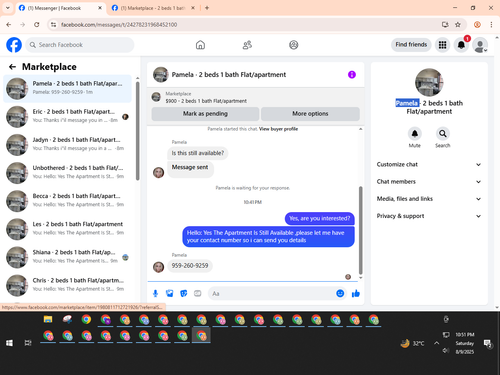Open the Friends icon in top navigation
Viewport: 500px width, 375px height.
pos(247,45)
